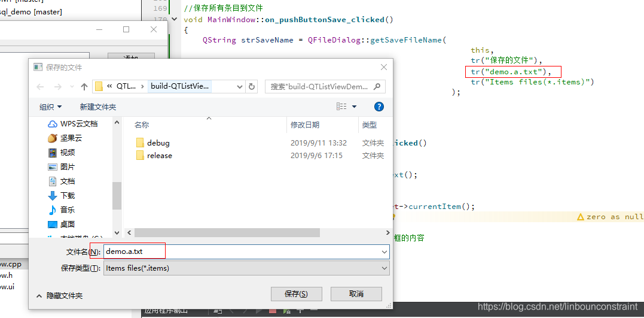
Task: Maximize the background app window
Action: tap(126, 29)
